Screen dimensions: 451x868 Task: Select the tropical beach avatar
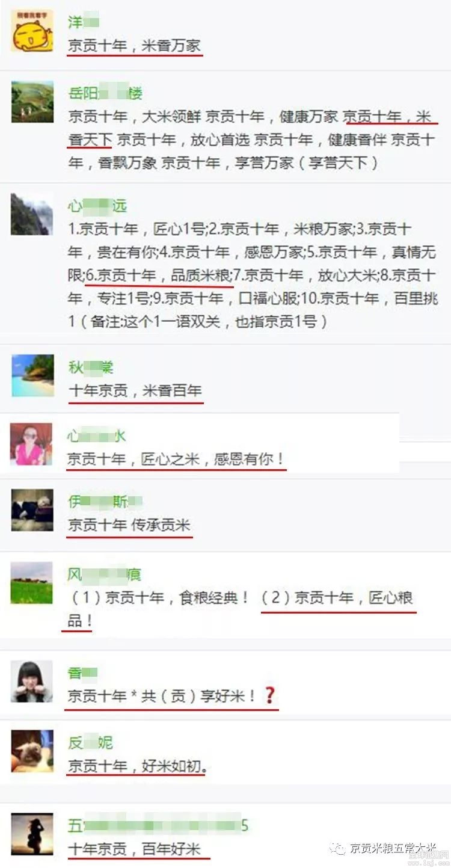tap(32, 376)
